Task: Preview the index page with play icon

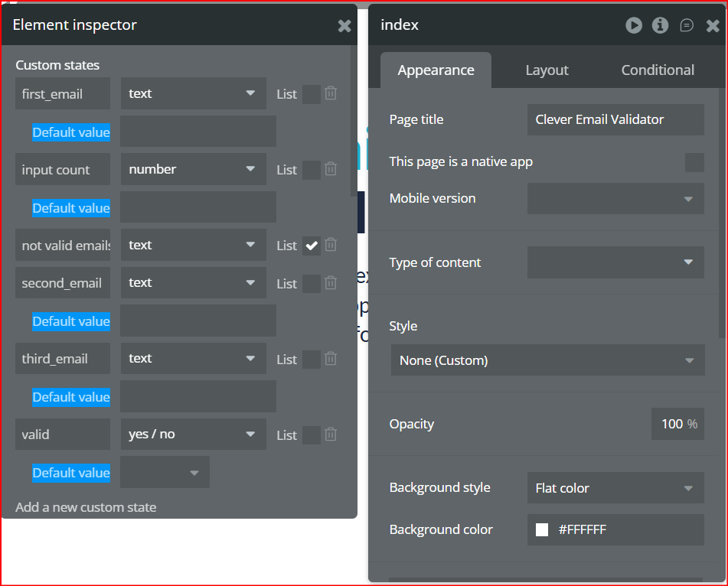Action: (x=634, y=25)
